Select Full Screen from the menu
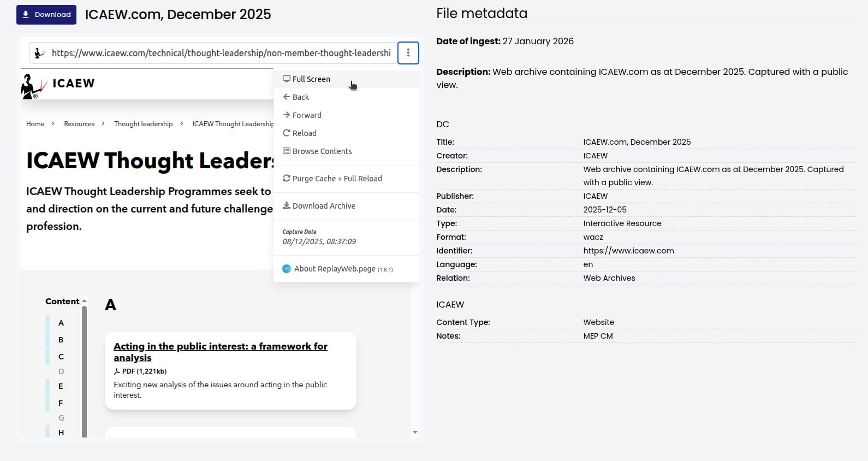The image size is (868, 461). 346,79
